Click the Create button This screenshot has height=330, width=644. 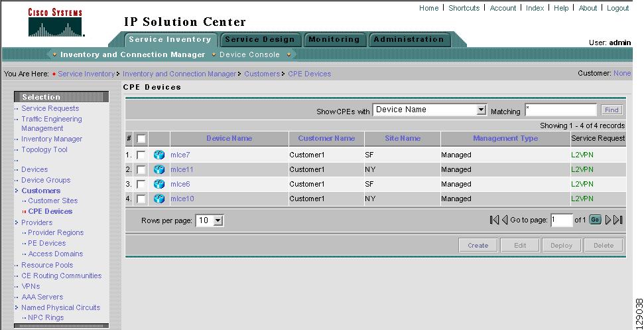(x=478, y=246)
